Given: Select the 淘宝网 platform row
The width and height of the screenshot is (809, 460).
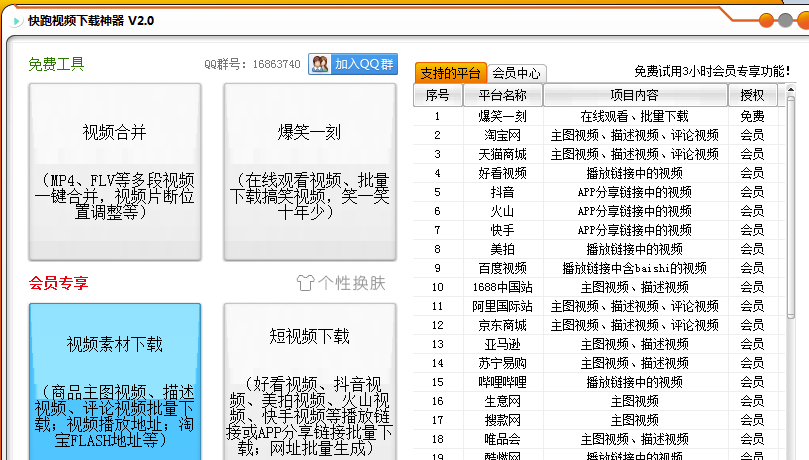Looking at the screenshot, I should click(x=598, y=135).
